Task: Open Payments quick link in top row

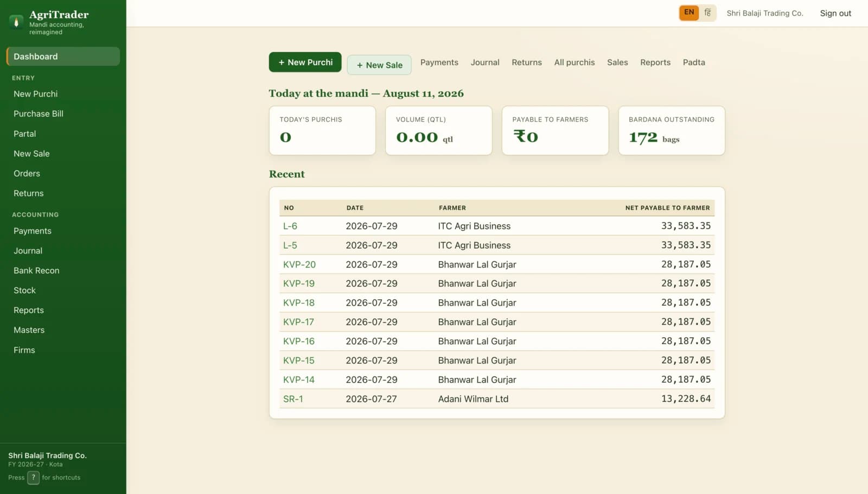Action: tap(439, 62)
